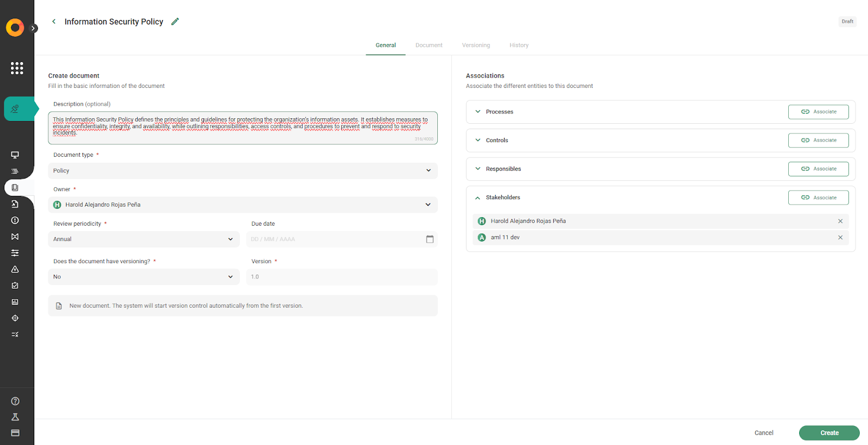Remove stakeholder Harold Alejandro Rojas Peña
The width and height of the screenshot is (868, 445).
coord(840,221)
